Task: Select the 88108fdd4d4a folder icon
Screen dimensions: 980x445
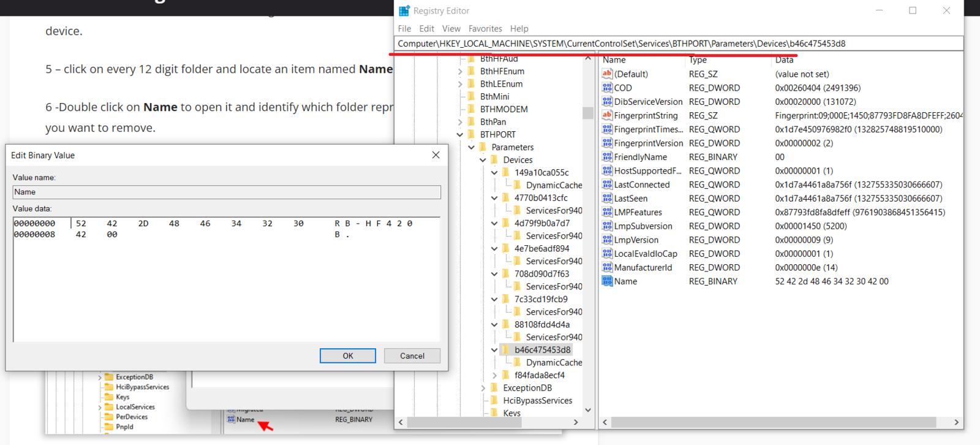Action: click(x=505, y=324)
